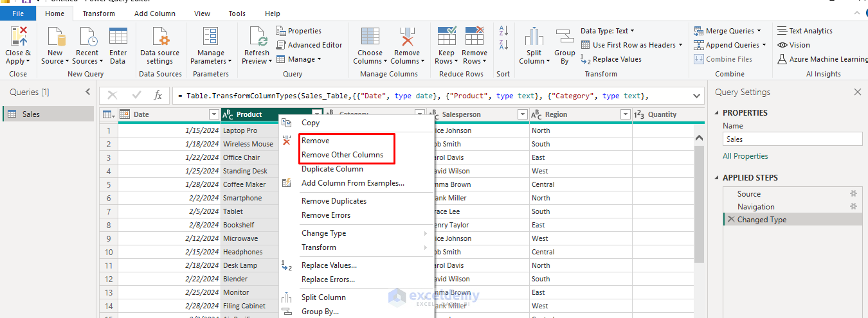
Task: Click the Date column type icon
Action: pos(125,114)
